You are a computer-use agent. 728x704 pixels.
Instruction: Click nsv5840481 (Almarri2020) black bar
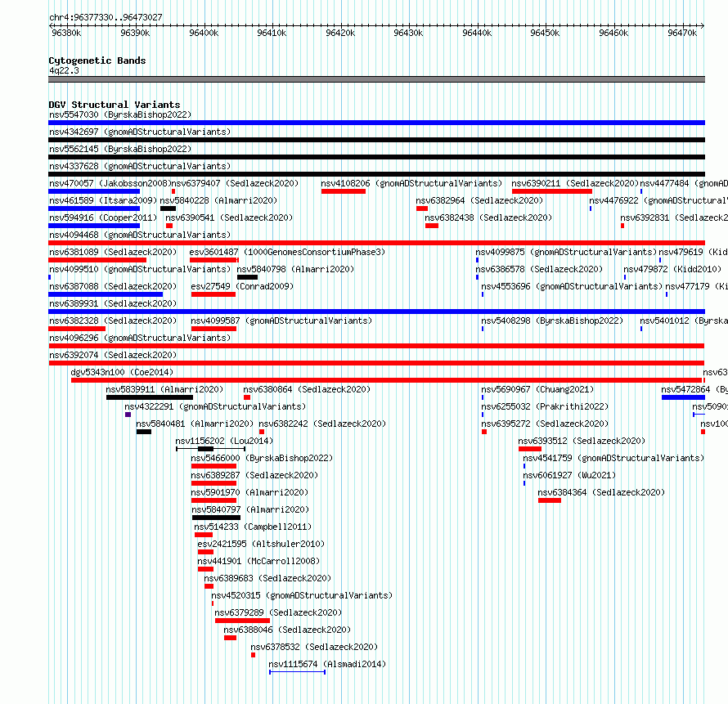[x=144, y=432]
